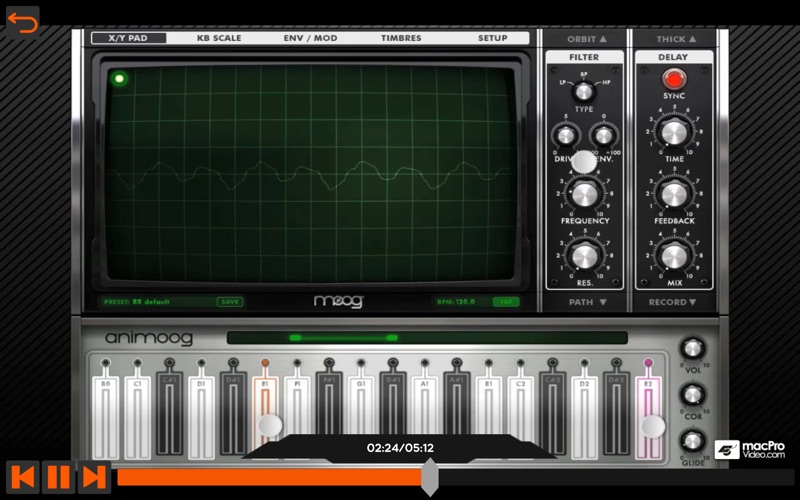800x500 pixels.
Task: Play the D2 key
Action: tap(584, 418)
